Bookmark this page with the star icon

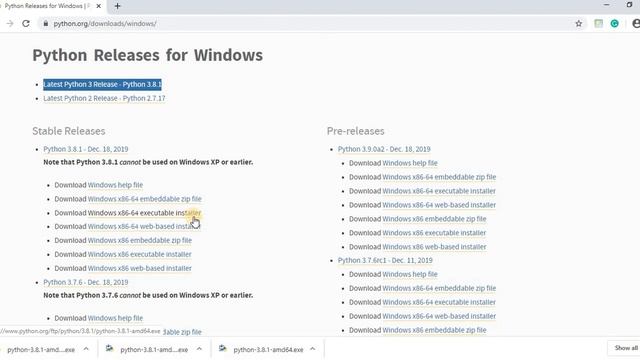pyautogui.click(x=579, y=24)
